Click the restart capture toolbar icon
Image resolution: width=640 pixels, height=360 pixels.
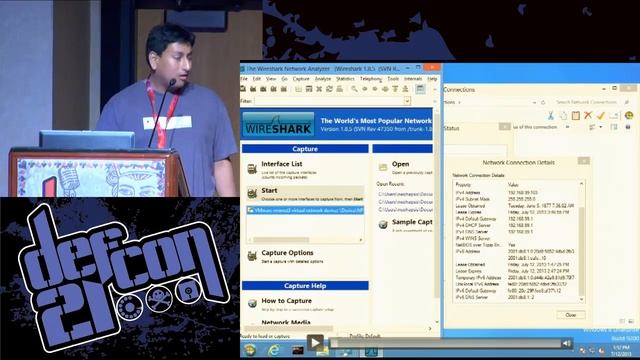(x=284, y=89)
